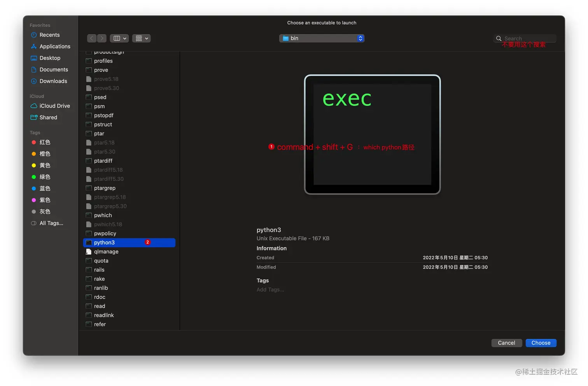Click the greyed pwhich5.18 file
Image resolution: width=588 pixels, height=386 pixels.
pyautogui.click(x=129, y=224)
